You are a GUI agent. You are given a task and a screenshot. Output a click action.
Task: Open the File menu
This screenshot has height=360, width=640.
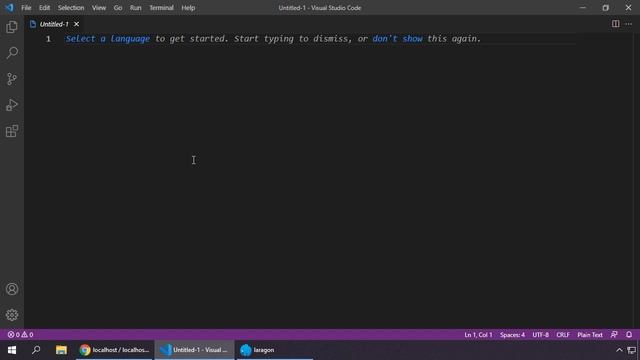click(x=26, y=8)
